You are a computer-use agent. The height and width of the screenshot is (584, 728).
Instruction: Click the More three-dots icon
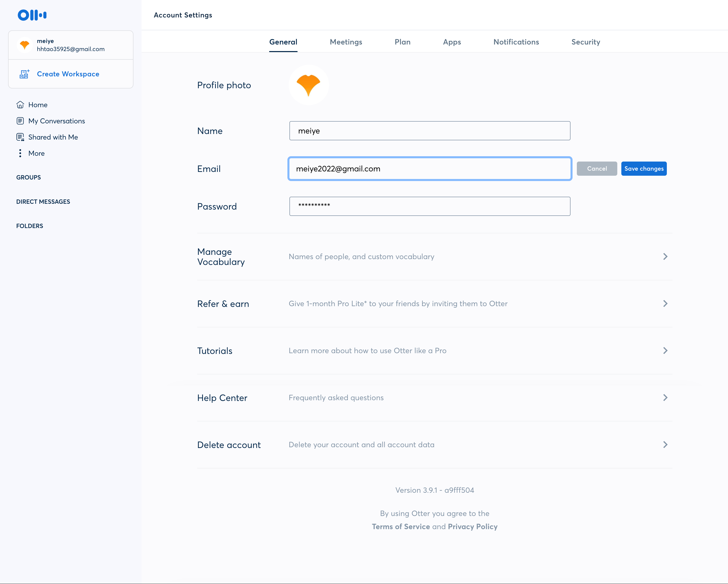coord(20,153)
